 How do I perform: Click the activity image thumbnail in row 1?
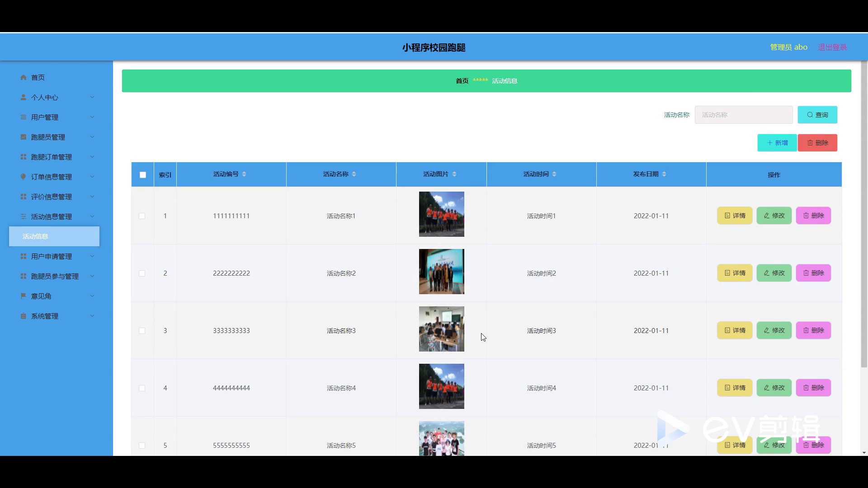coord(442,214)
